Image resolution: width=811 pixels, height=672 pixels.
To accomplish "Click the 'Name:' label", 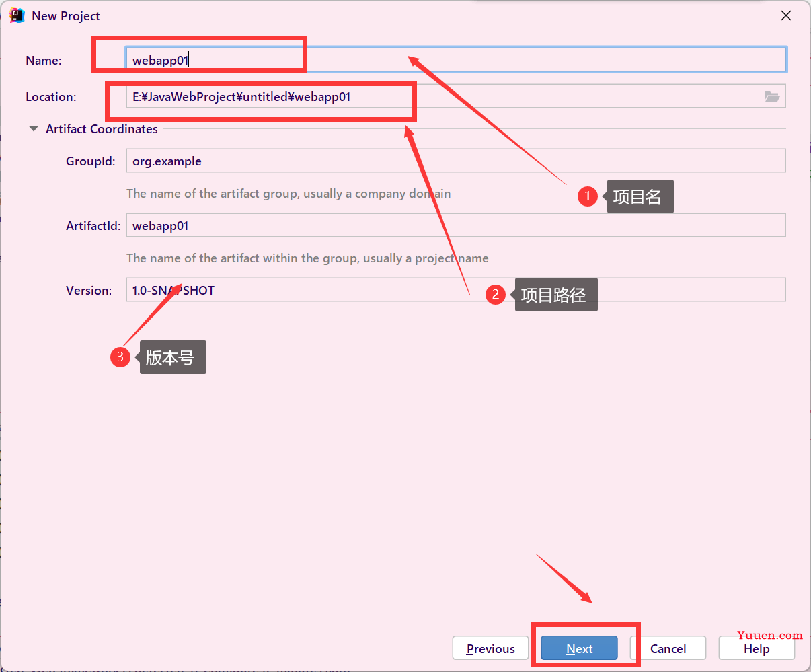I will coord(44,61).
